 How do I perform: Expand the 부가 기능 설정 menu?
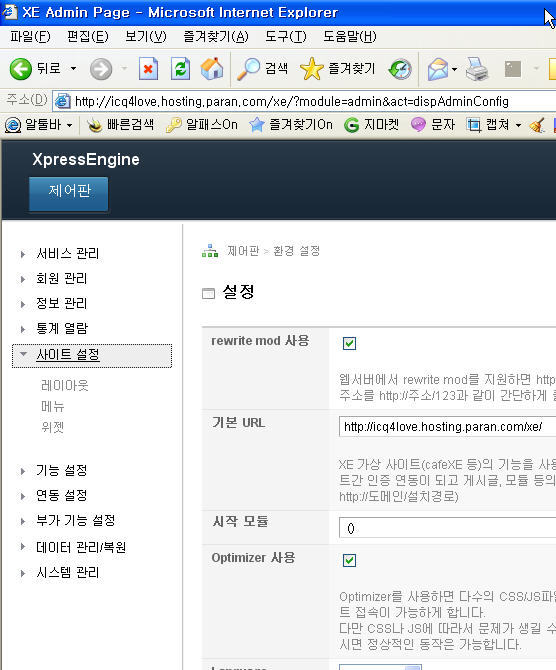pyautogui.click(x=76, y=520)
